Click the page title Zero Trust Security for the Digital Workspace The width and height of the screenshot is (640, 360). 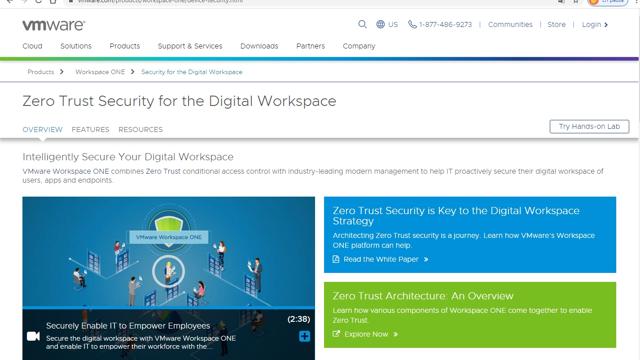click(179, 101)
